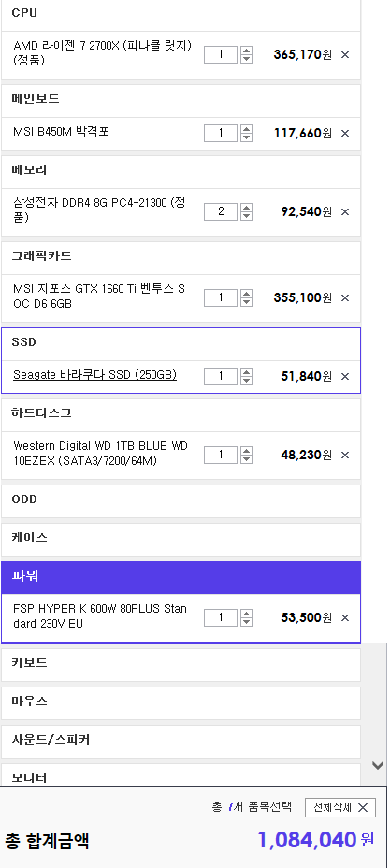
Task: Remove the Western Digital 1TB hard disk
Action: coord(345,456)
